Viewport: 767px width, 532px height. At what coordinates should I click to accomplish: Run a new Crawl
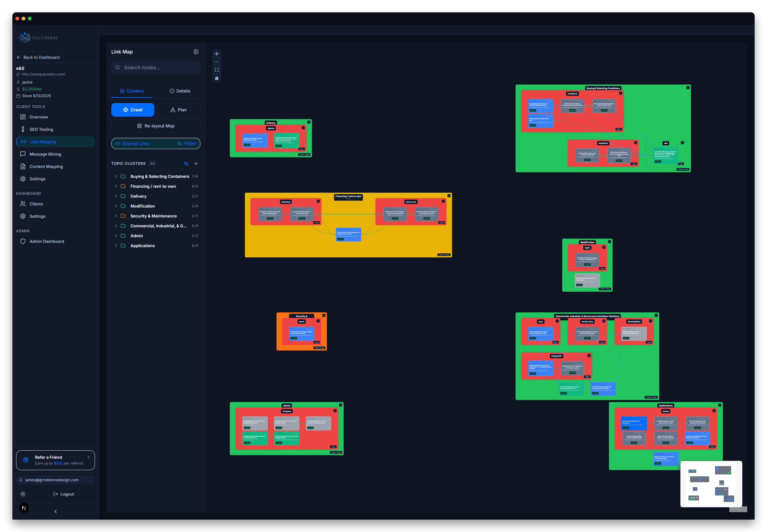[133, 110]
